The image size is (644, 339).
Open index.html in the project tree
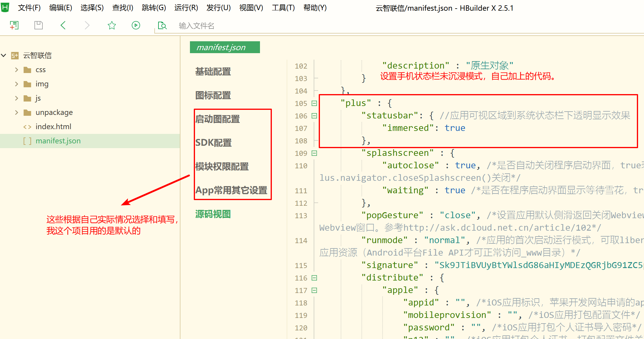(x=53, y=127)
